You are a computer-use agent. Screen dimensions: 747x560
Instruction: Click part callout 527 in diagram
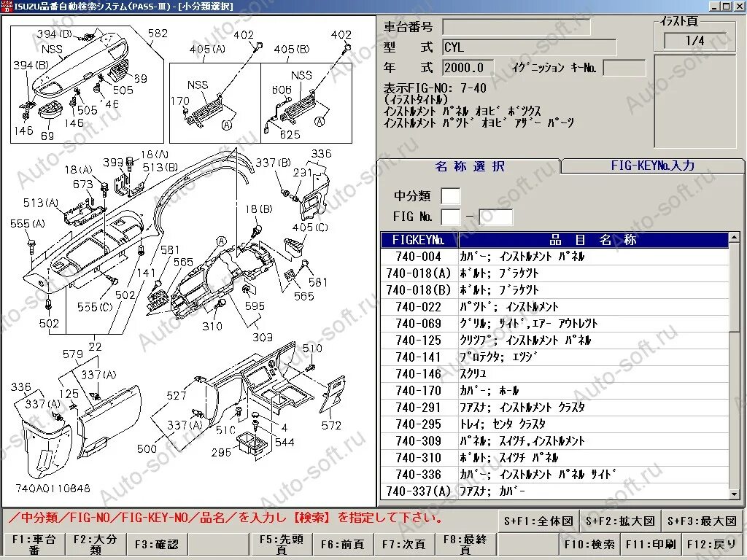[x=177, y=396]
